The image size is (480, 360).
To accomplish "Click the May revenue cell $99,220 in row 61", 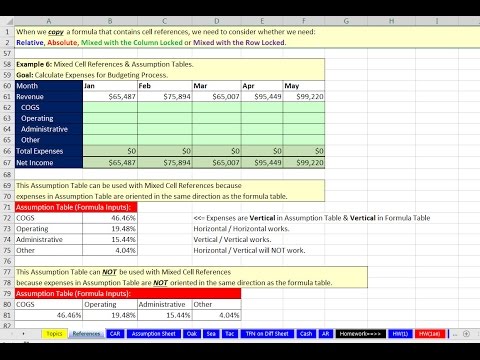I will point(304,97).
